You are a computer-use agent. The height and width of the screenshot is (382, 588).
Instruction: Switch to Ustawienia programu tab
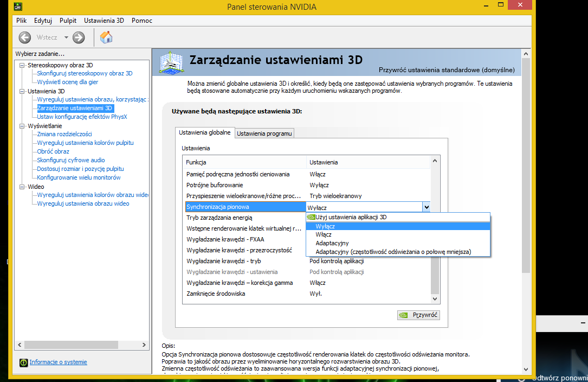(x=264, y=133)
